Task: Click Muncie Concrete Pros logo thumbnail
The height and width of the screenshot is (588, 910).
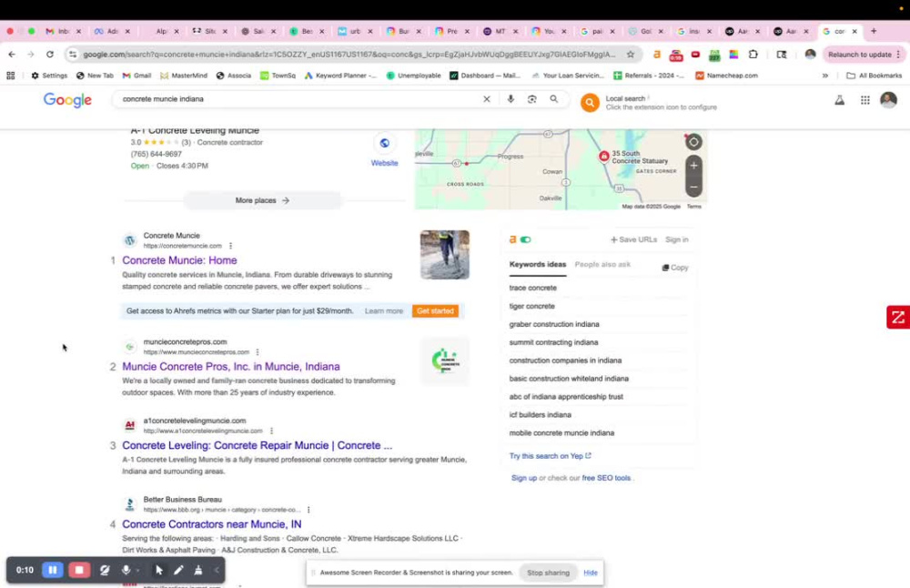Action: [445, 360]
